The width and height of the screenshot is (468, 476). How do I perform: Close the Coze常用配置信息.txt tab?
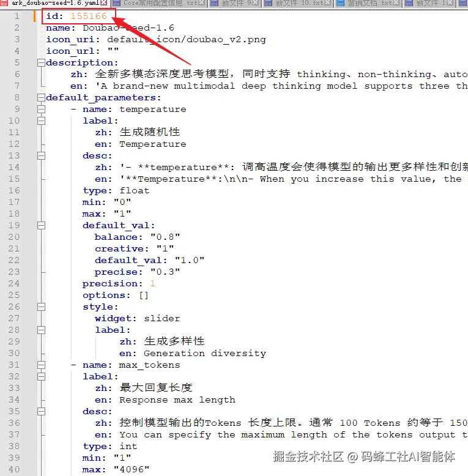(x=202, y=3)
